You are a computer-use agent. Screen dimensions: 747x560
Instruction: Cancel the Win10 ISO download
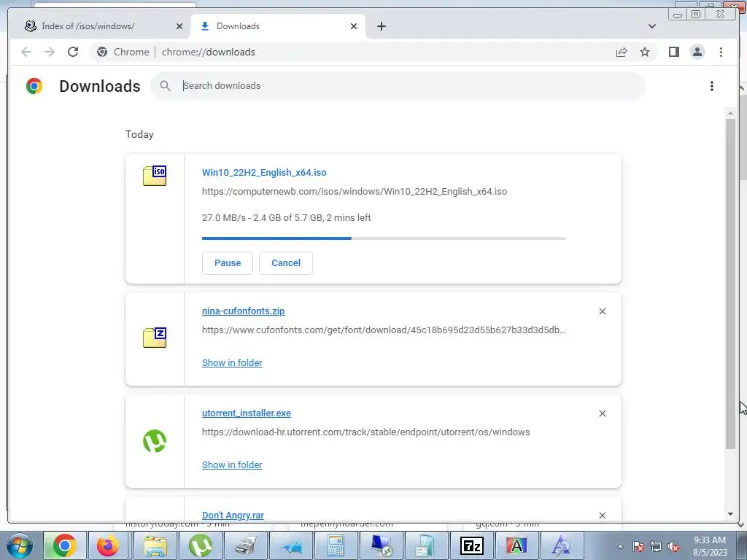286,262
